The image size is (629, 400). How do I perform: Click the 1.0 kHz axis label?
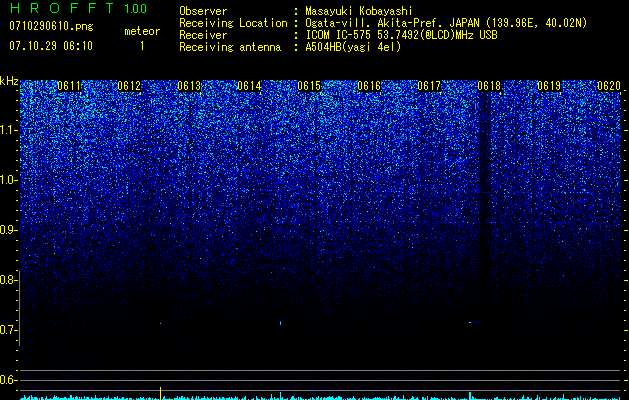pos(7,180)
